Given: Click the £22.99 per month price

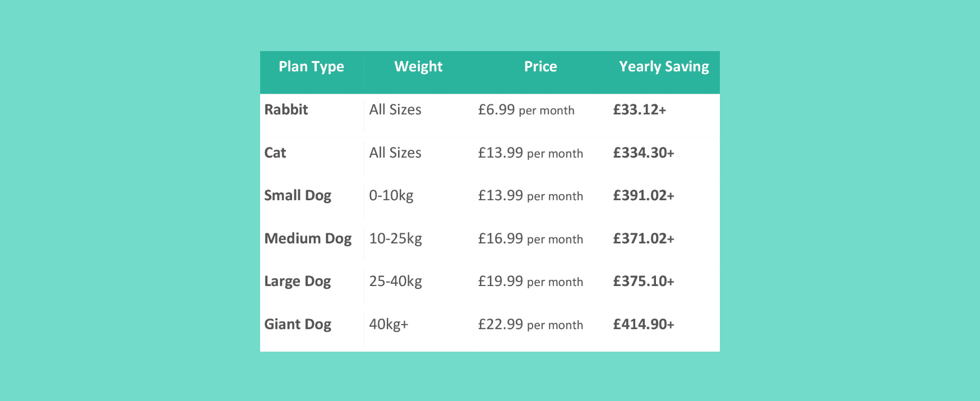Looking at the screenshot, I should point(530,325).
